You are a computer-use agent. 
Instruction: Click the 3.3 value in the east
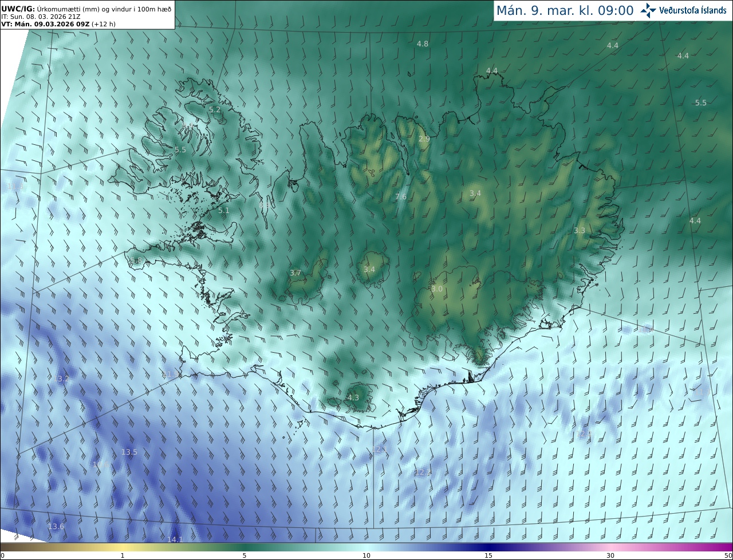click(x=580, y=230)
